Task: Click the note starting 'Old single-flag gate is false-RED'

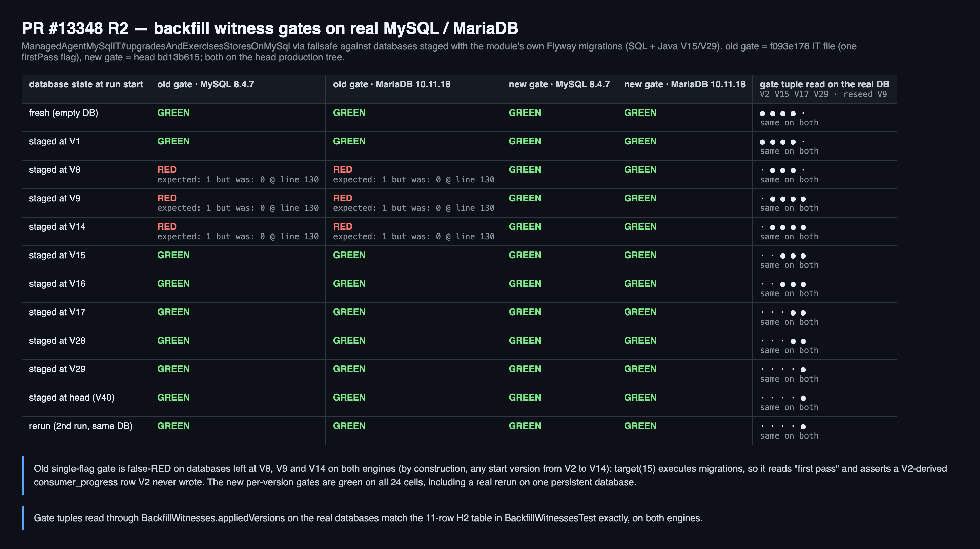Action: 490,475
